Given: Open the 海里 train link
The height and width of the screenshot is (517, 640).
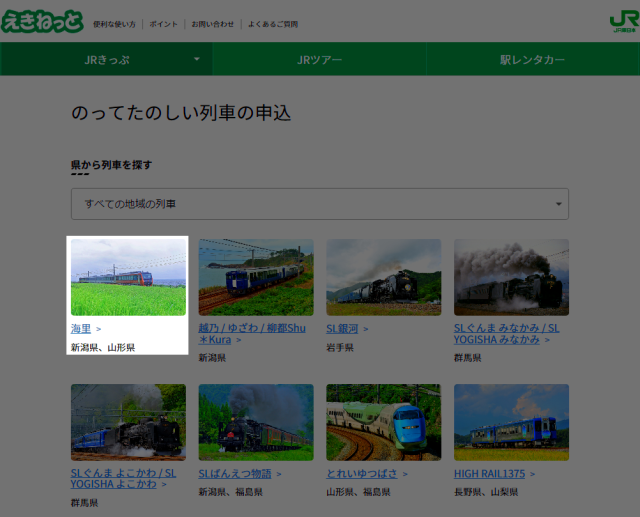Looking at the screenshot, I should tap(81, 328).
